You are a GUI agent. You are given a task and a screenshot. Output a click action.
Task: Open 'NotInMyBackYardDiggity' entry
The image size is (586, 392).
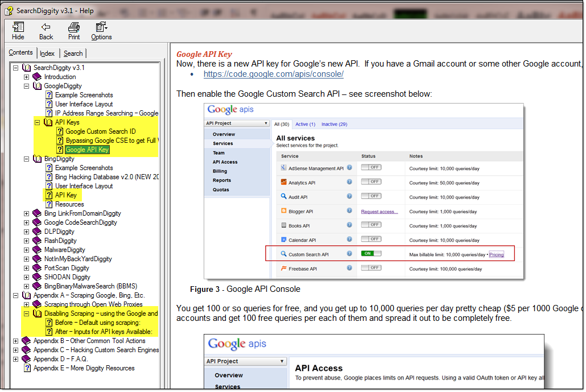[78, 259]
